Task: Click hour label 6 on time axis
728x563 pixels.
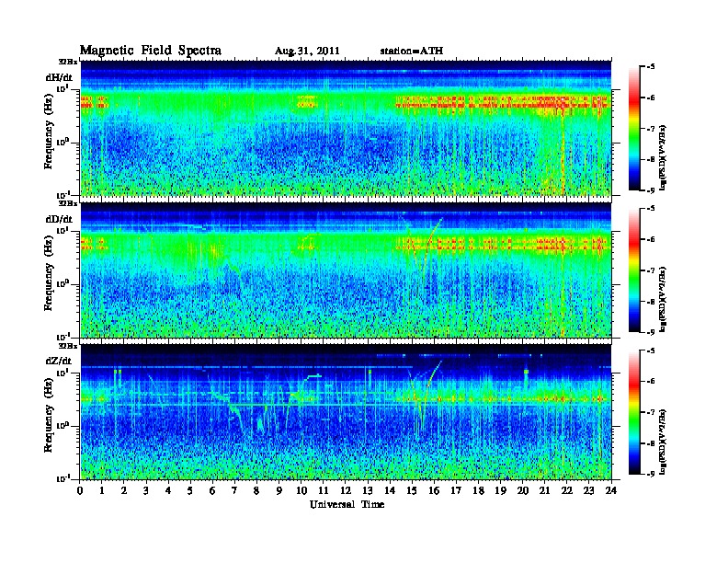Action: [x=212, y=490]
